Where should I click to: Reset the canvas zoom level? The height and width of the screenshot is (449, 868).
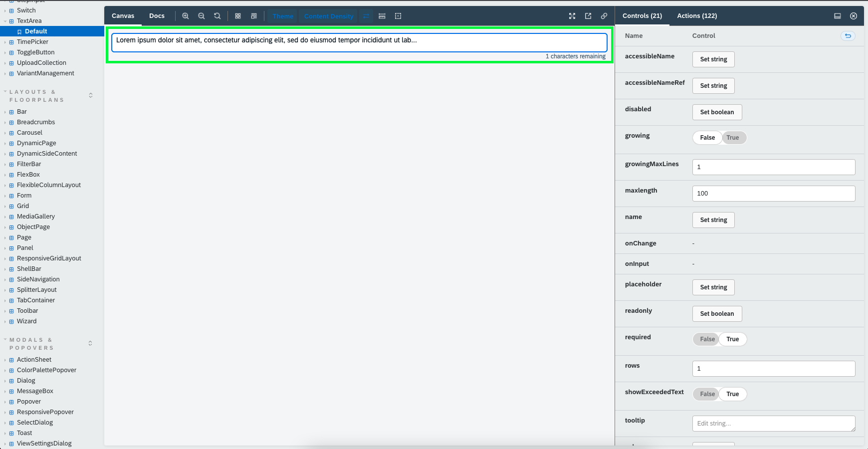pos(217,16)
